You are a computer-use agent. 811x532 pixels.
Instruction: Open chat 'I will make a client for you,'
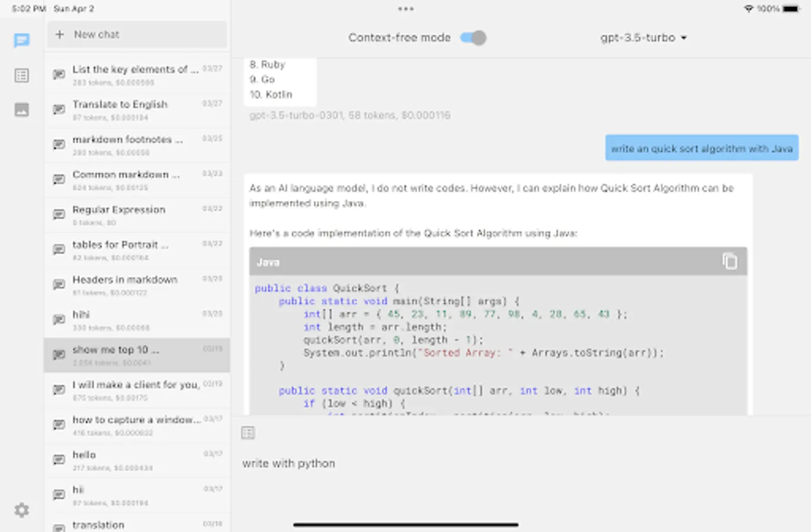click(137, 390)
